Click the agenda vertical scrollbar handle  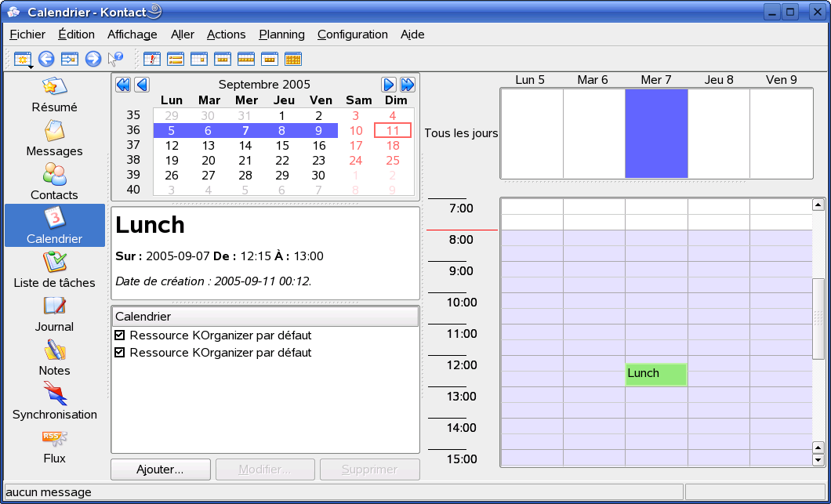point(818,317)
